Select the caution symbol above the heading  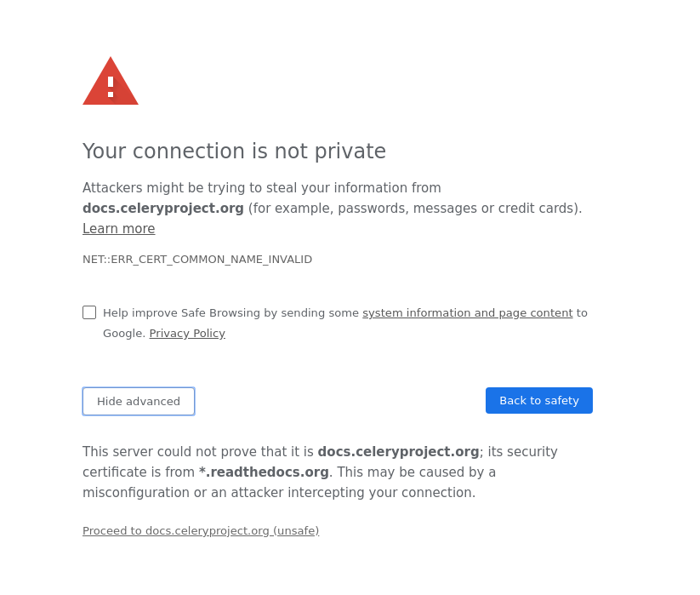pos(110,81)
